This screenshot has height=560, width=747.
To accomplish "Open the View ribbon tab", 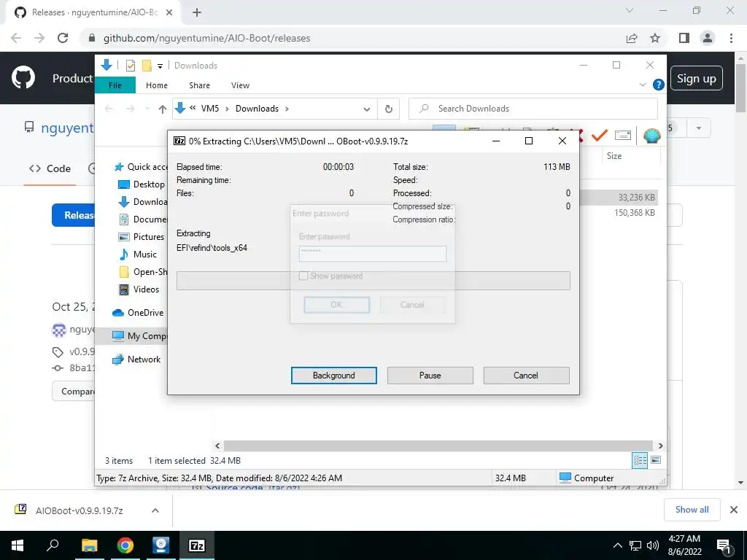I will (240, 85).
